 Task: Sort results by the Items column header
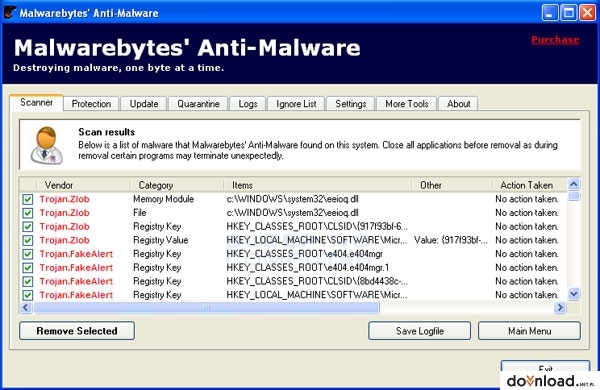coord(318,185)
